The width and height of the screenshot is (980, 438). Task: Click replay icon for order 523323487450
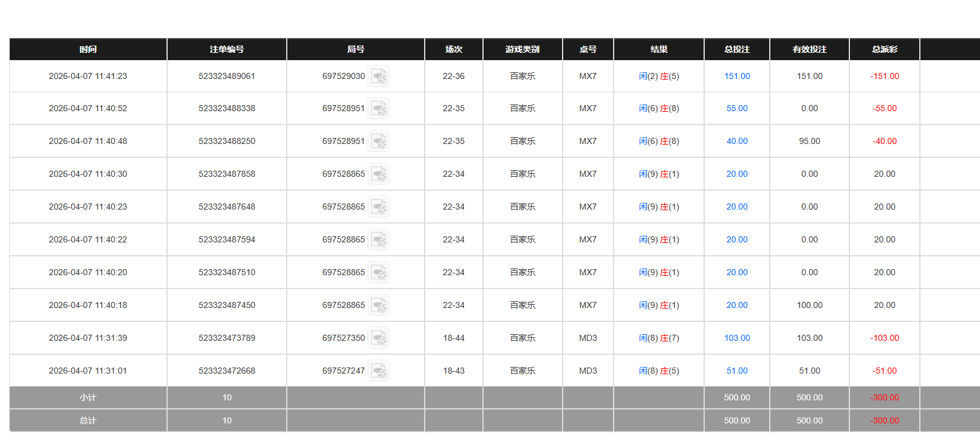coord(379,306)
